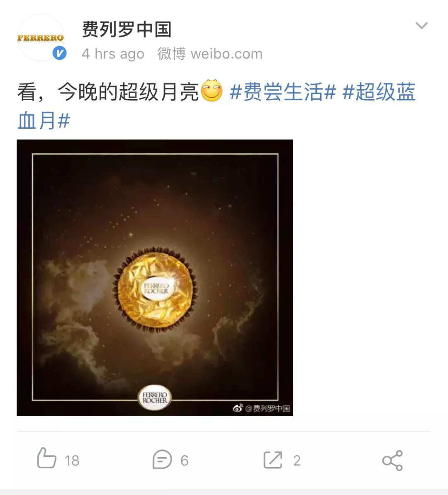Click the blue verified badge
448x495 pixels.
[x=59, y=53]
